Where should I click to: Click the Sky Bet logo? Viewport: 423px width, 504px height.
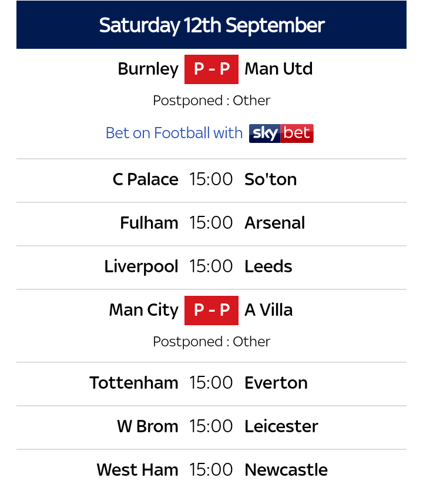point(281,133)
